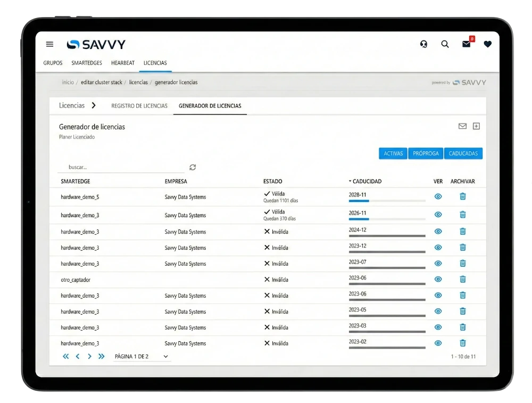Viewport: 532px width, 403px height.
Task: Open the Smartedges top menu item
Action: coord(87,63)
